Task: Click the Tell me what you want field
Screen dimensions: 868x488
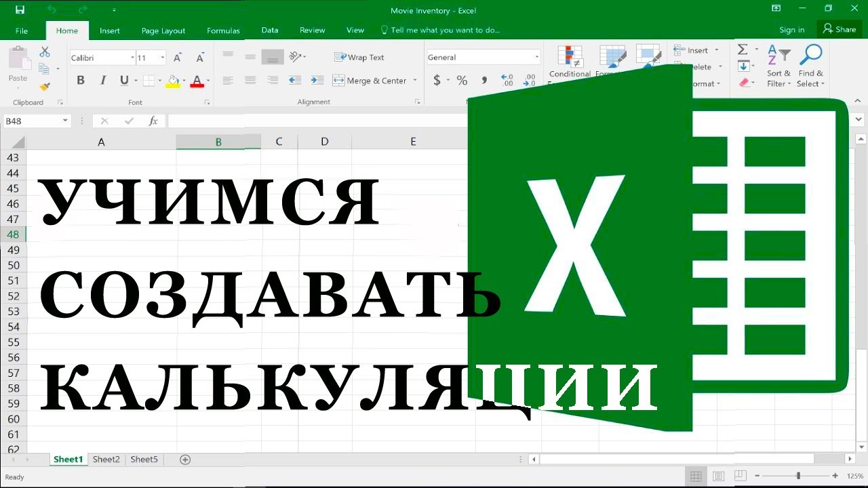Action: click(440, 30)
